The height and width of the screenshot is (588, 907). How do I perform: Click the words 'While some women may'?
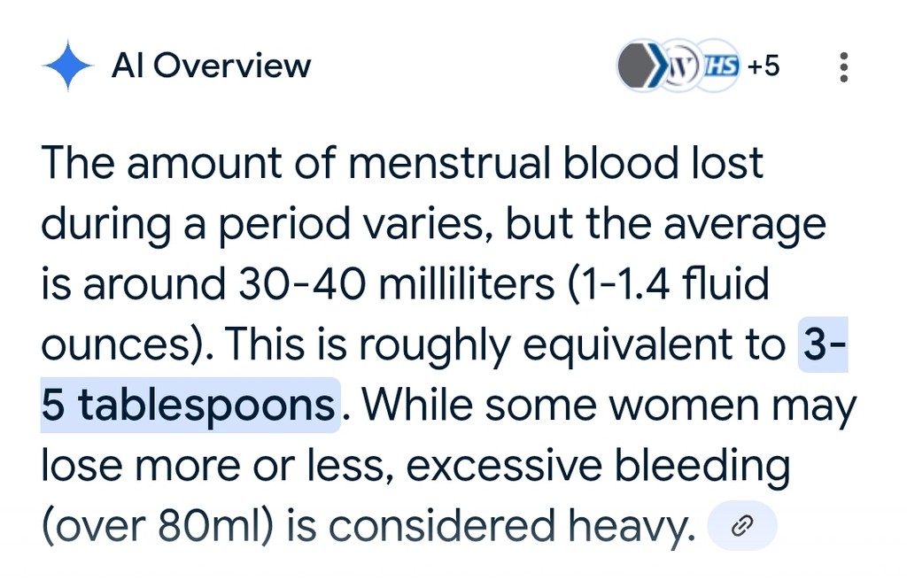tap(609, 406)
